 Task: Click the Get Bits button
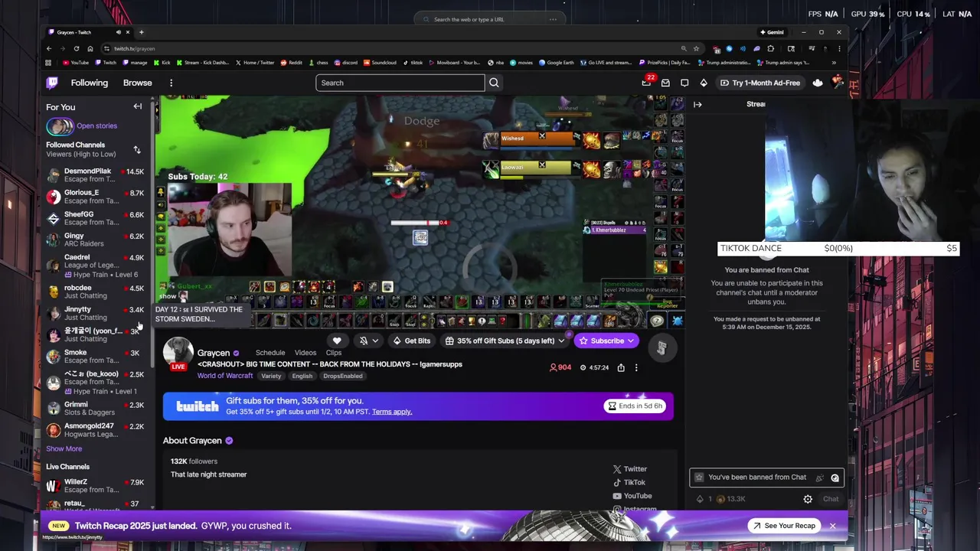click(412, 341)
